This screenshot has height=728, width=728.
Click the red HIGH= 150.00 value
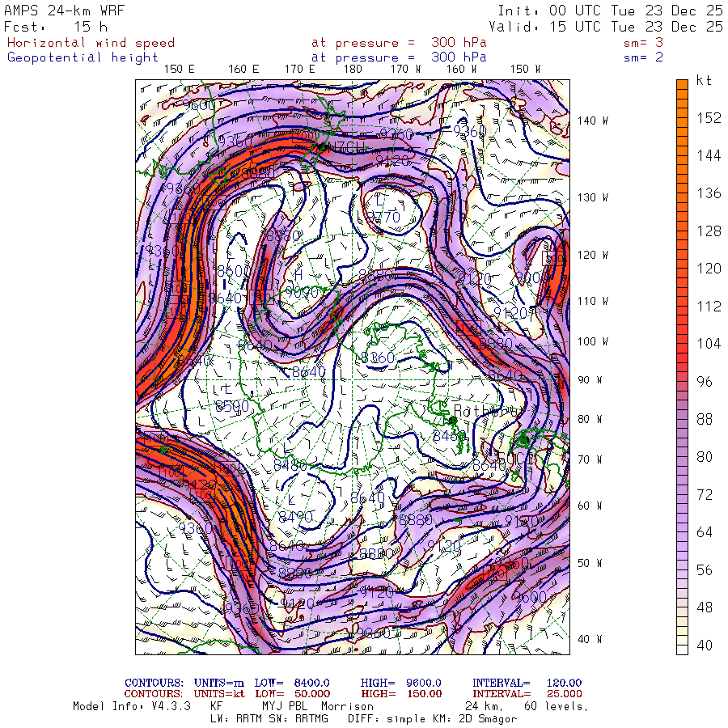pos(401,694)
